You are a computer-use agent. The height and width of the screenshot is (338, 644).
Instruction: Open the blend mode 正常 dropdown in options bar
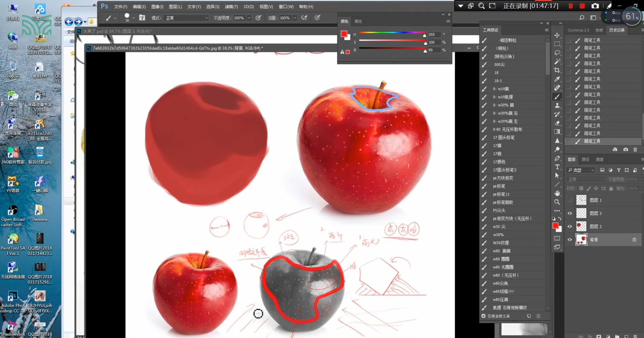186,18
